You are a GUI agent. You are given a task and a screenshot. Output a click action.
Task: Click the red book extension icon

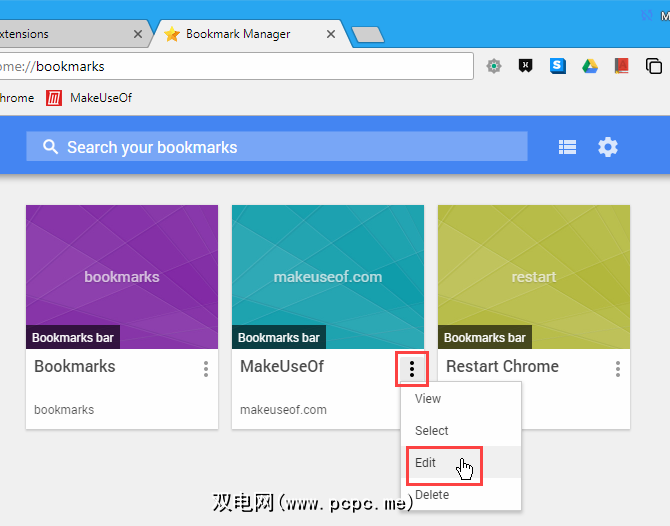click(622, 66)
